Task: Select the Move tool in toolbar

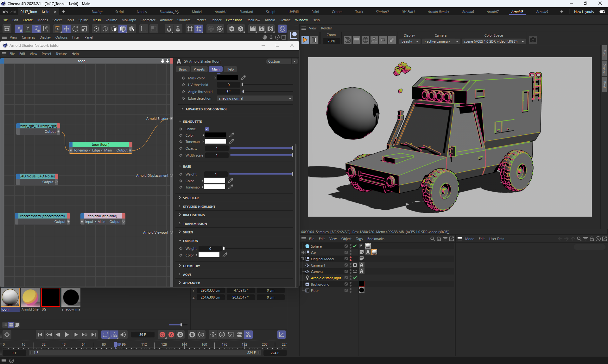Action: coord(66,29)
